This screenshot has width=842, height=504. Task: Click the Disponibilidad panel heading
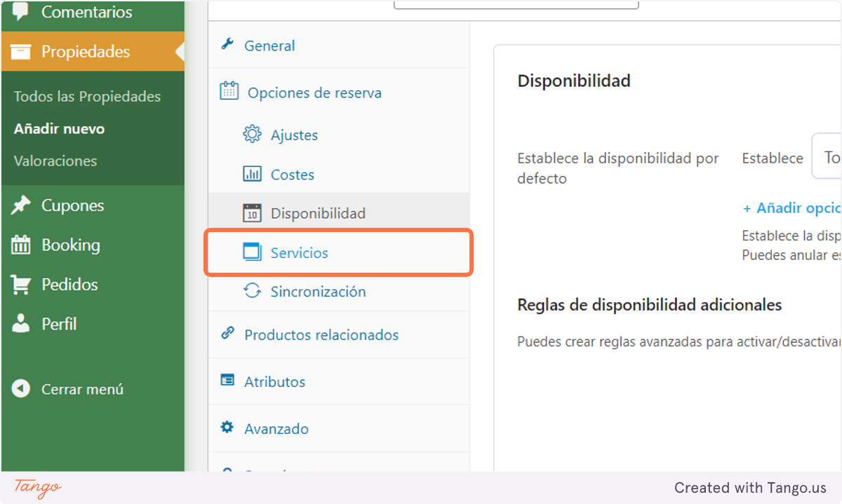[x=574, y=81]
